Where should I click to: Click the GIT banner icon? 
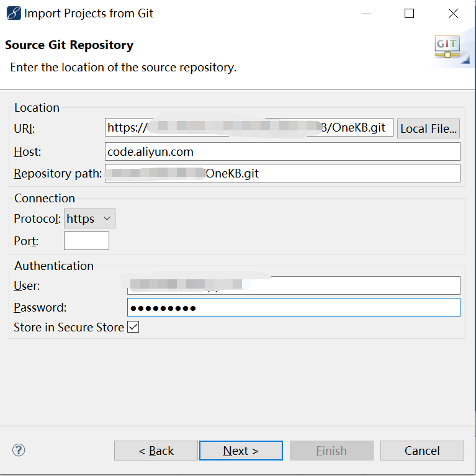tap(447, 47)
